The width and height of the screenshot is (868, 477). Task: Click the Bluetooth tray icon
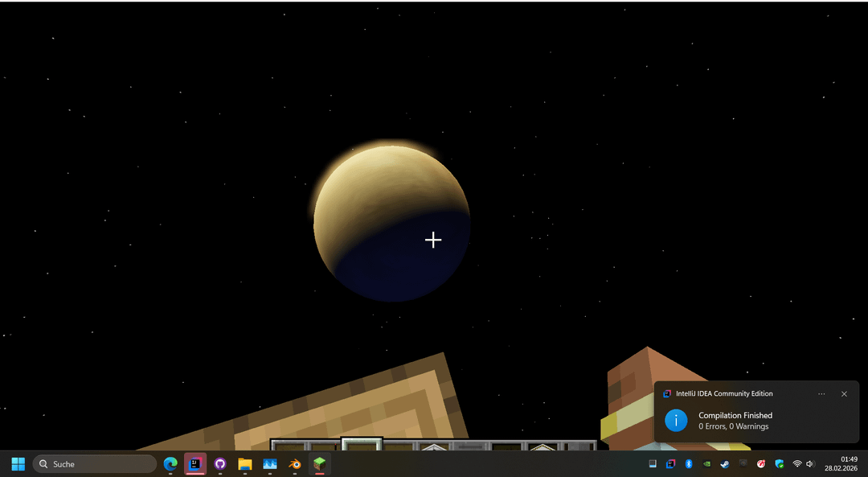pos(689,464)
